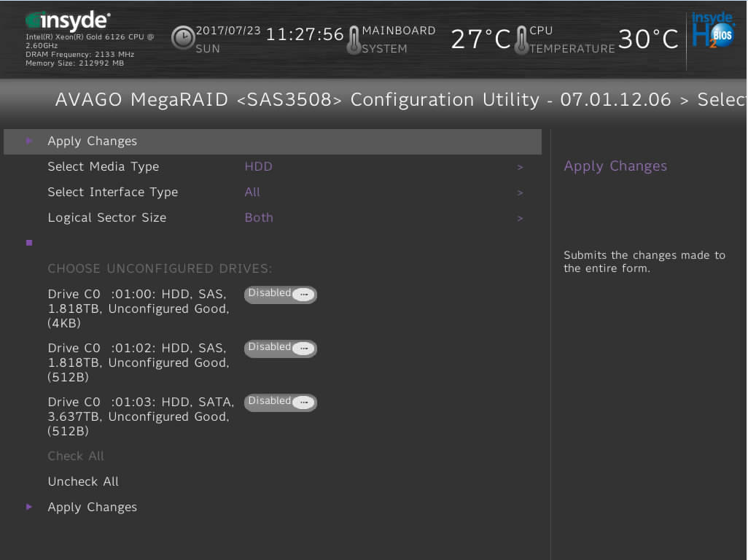The width and height of the screenshot is (748, 560).
Task: Click the arrow icon before bottom Apply Changes
Action: click(x=30, y=507)
